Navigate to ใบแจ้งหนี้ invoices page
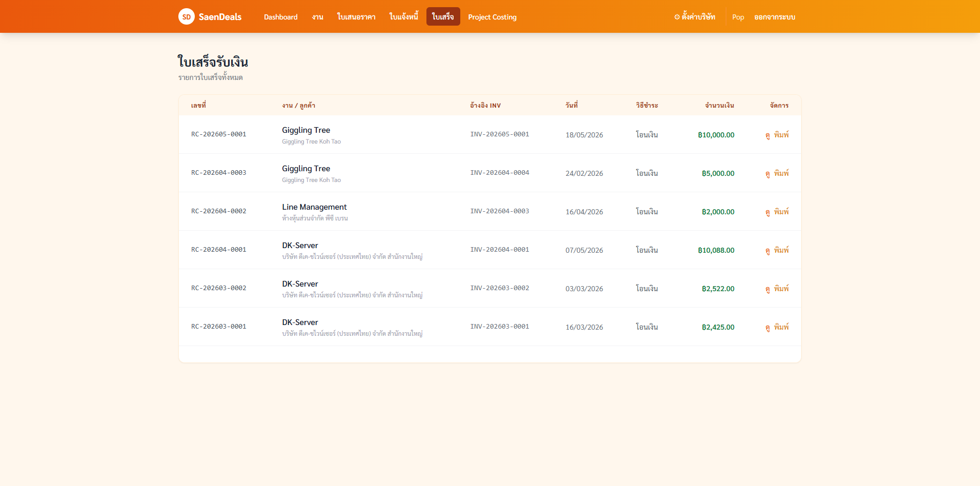 [x=404, y=17]
